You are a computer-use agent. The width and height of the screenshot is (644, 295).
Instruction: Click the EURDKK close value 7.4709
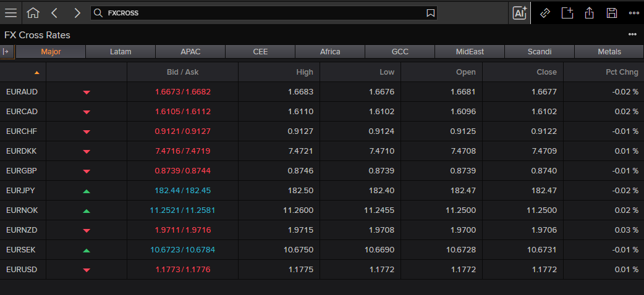click(x=544, y=151)
